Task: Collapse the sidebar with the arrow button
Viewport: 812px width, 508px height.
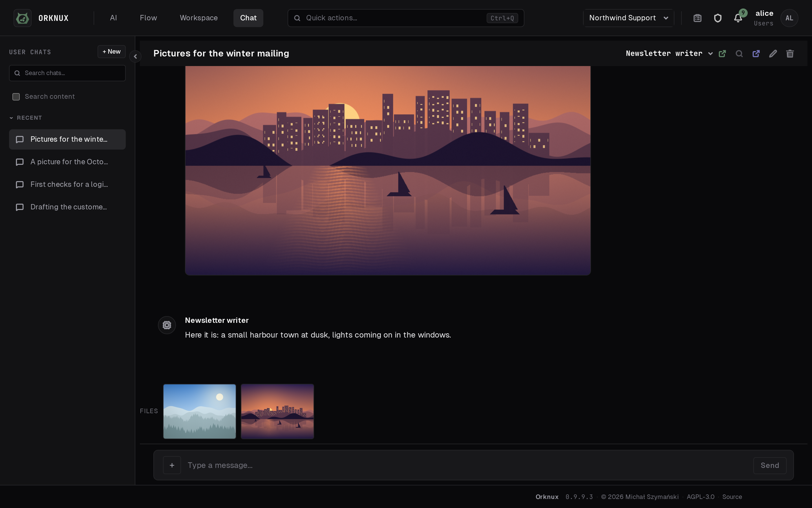Action: click(x=135, y=56)
